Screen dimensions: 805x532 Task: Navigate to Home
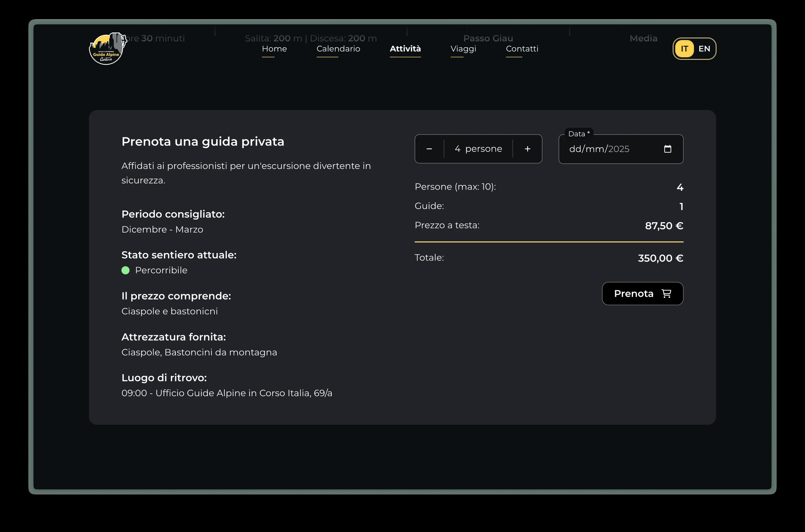click(x=274, y=49)
